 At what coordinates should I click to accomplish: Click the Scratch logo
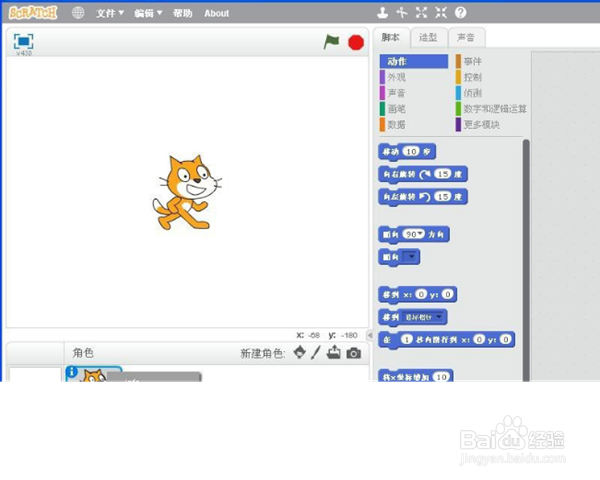(33, 13)
